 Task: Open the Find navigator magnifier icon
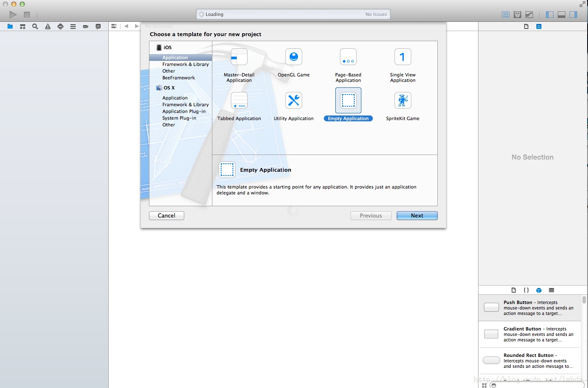[35, 26]
